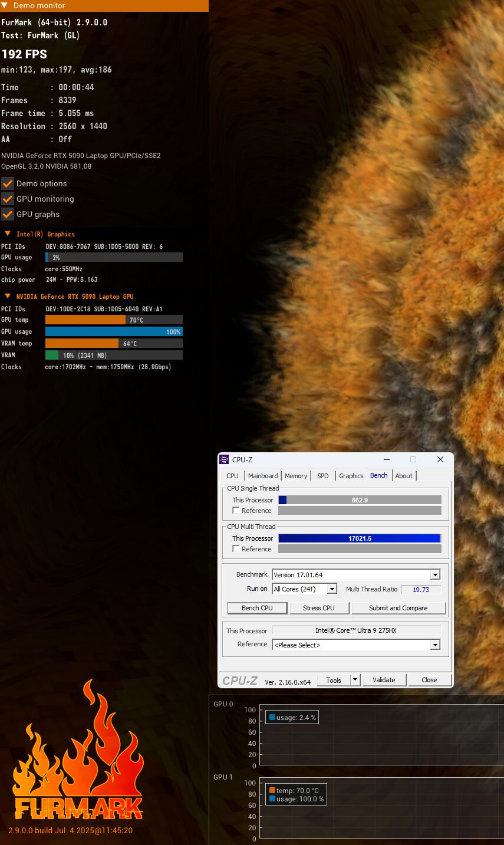
Task: Click the OpenGL 3.2.0 NVIDIA 581.08 text
Action: (47, 166)
